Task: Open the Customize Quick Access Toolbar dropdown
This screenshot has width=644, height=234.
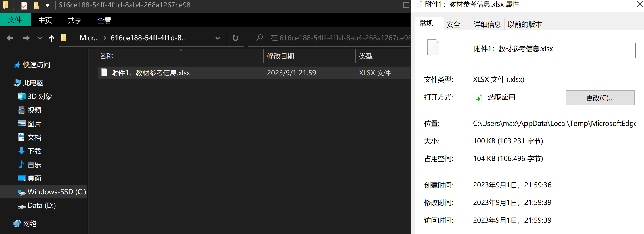Action: pyautogui.click(x=47, y=5)
